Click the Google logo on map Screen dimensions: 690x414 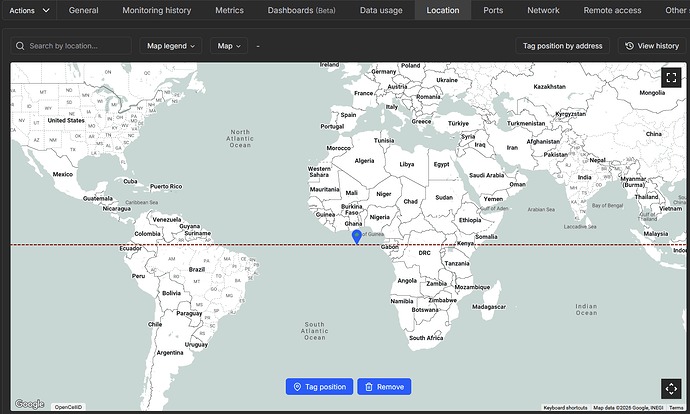click(x=29, y=404)
